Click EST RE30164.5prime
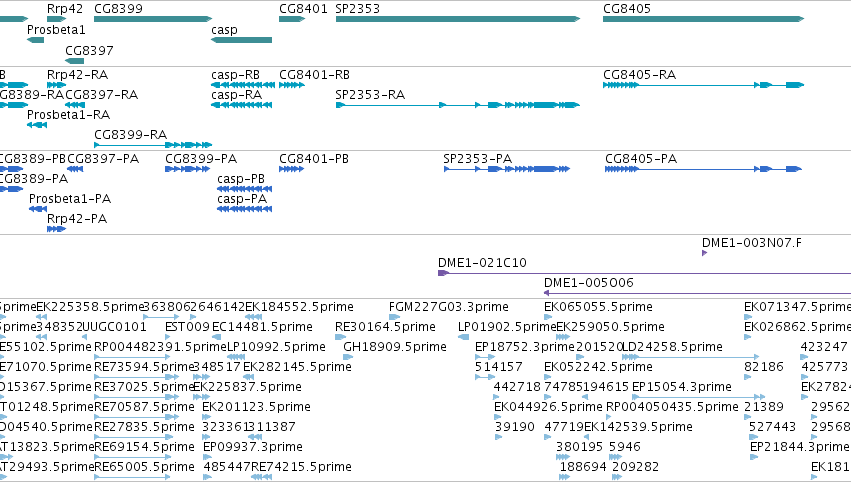 point(385,327)
